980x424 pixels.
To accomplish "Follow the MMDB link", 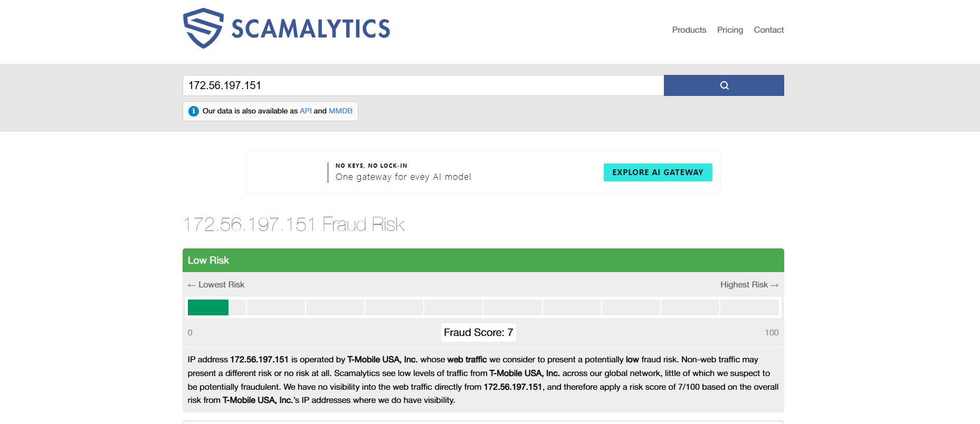I will (340, 111).
